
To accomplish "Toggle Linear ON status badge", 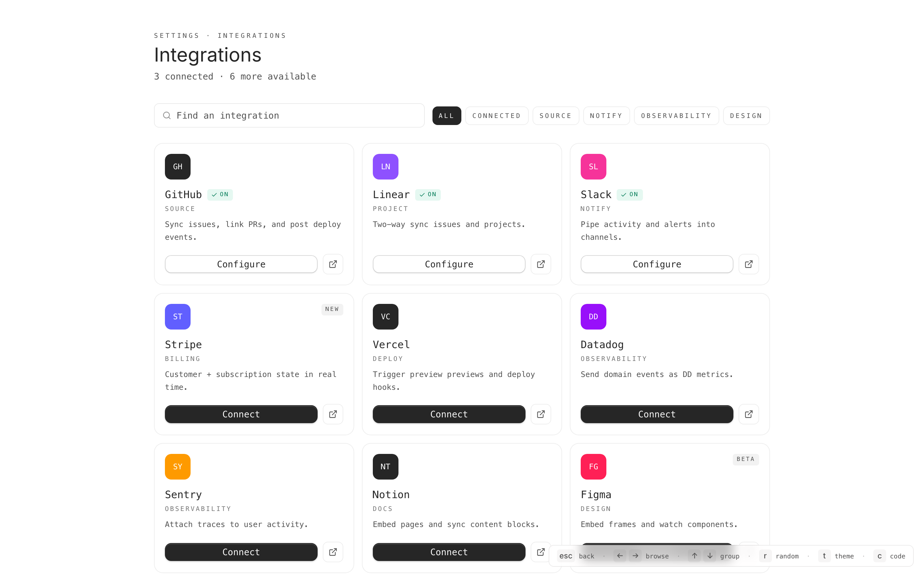I will [x=428, y=195].
